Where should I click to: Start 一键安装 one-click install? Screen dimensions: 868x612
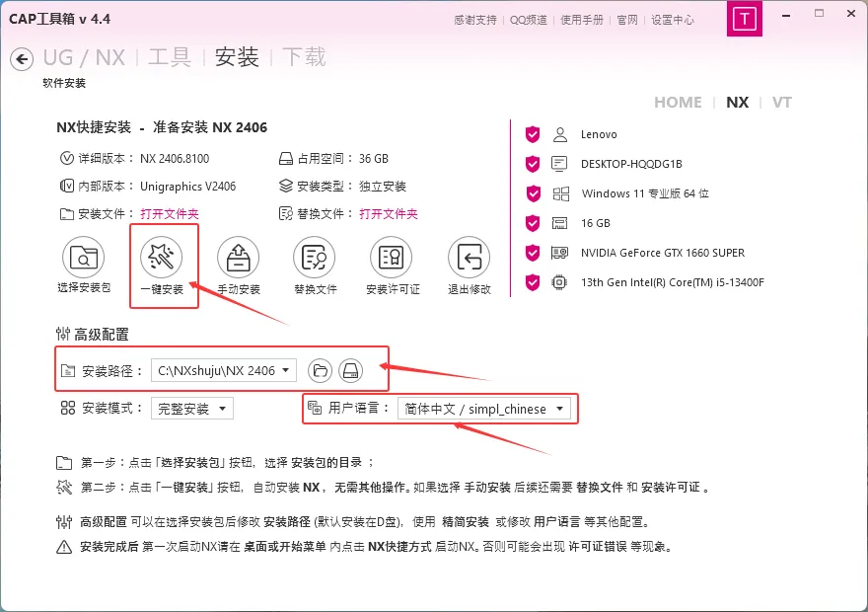pos(162,257)
